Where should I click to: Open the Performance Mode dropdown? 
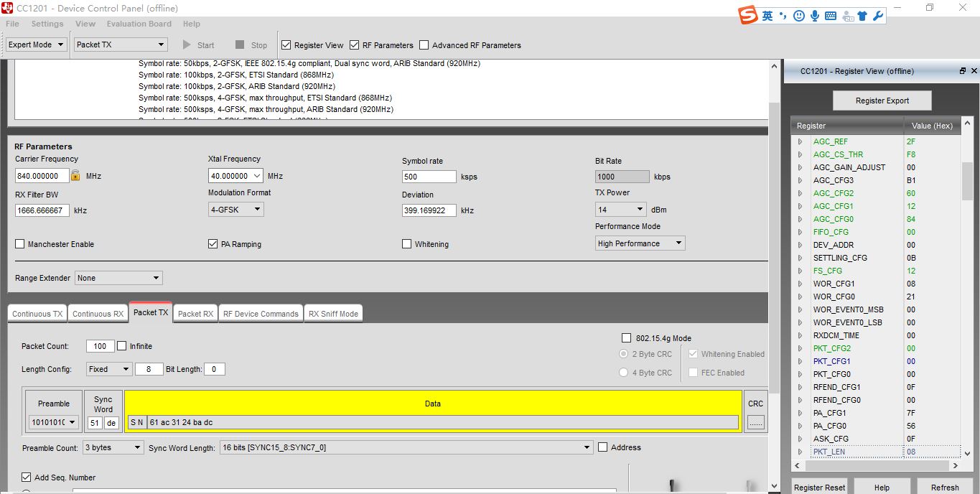pyautogui.click(x=640, y=243)
